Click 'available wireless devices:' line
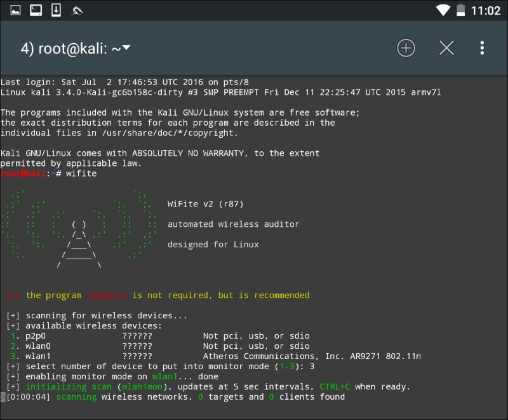Screen dimensions: 508x420 (x=84, y=326)
